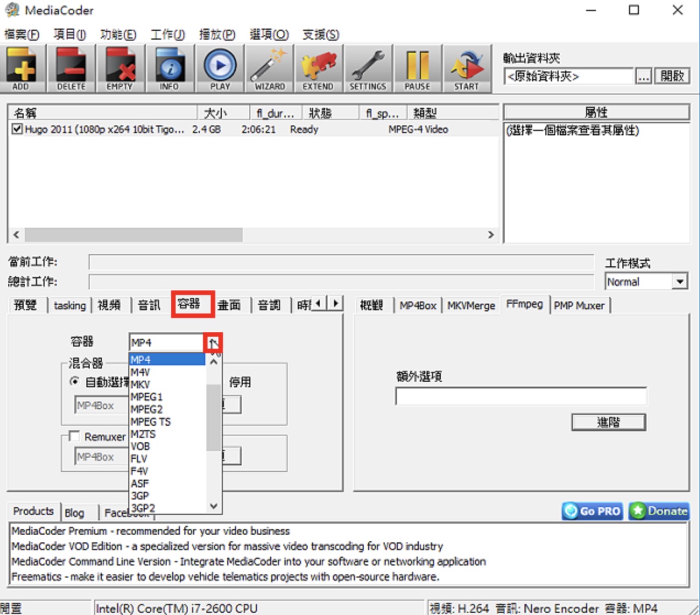Click the 開啟 output folder button
The image size is (700, 615).
[x=672, y=76]
